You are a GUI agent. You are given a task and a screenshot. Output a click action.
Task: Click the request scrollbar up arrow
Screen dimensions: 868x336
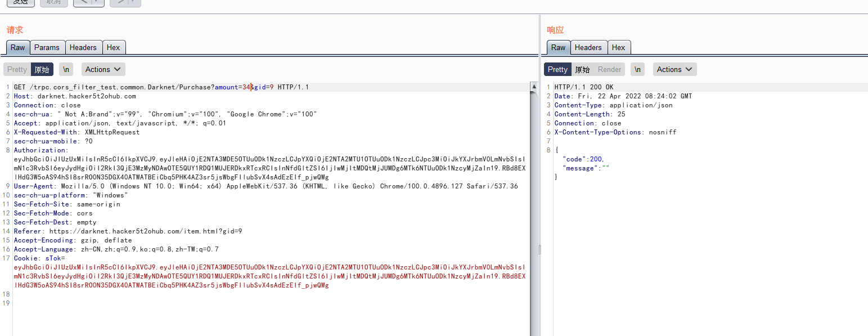tap(534, 87)
